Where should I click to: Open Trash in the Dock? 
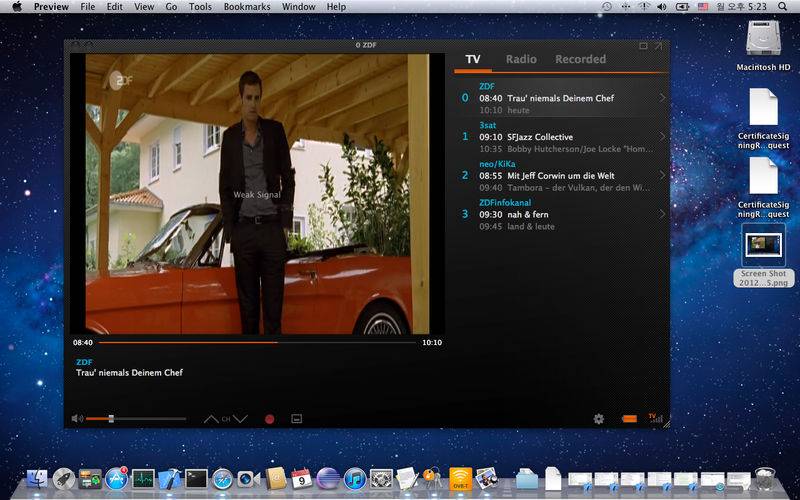765,479
